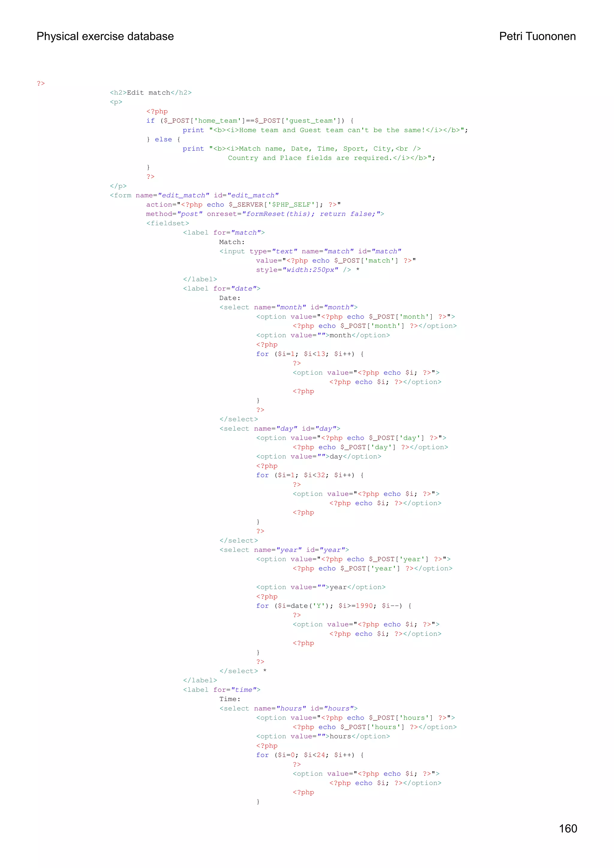This screenshot has height=868, width=614.
Task: Click the for loop using date('Y')
Action: 333,606
